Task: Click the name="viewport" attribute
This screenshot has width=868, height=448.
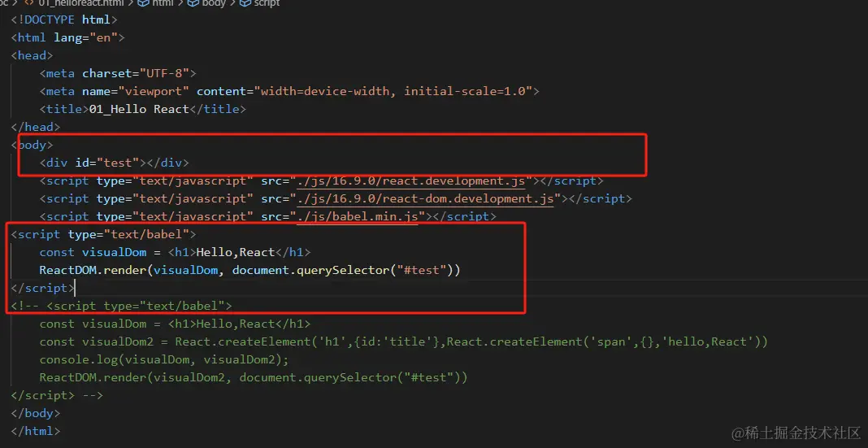Action: click(136, 91)
